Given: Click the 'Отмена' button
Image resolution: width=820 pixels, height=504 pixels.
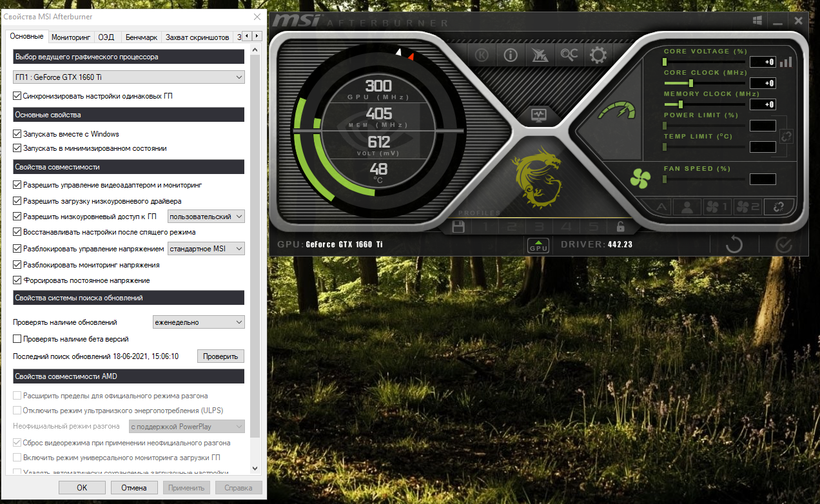Looking at the screenshot, I should click(x=134, y=488).
